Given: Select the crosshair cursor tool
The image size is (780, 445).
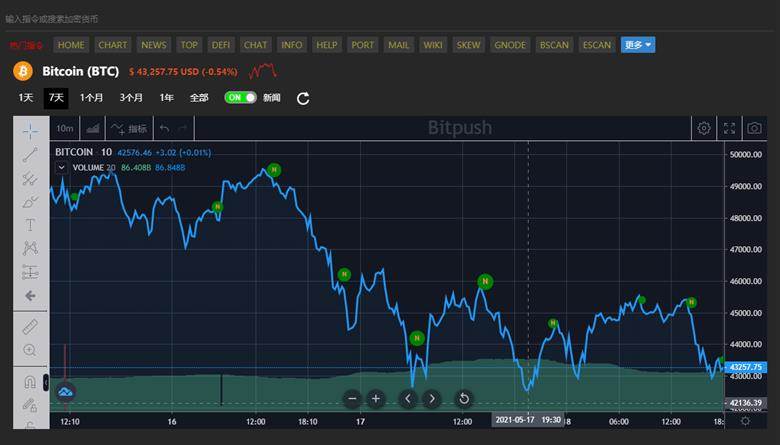Looking at the screenshot, I should coord(30,131).
